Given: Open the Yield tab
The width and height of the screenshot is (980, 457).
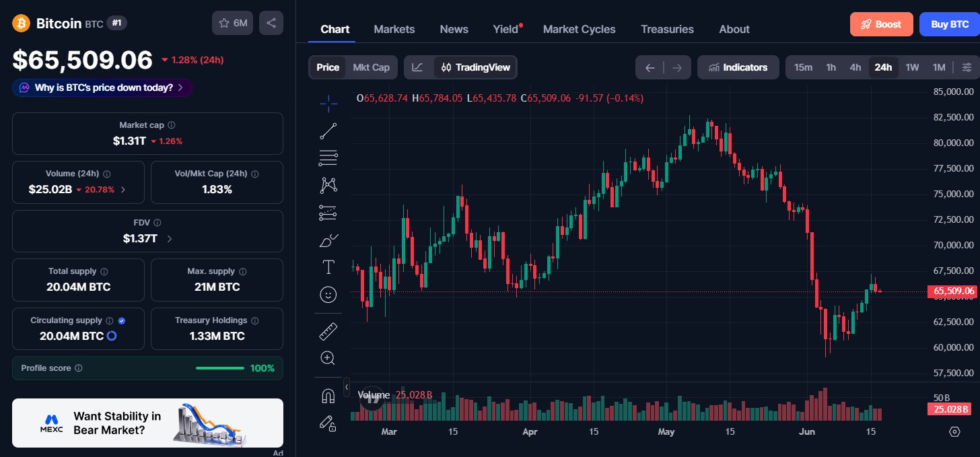Looking at the screenshot, I should [506, 29].
